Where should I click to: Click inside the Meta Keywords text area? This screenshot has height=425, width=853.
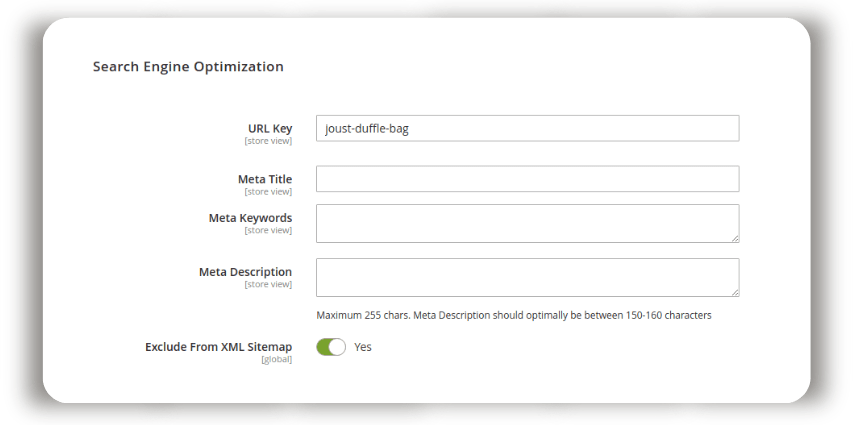click(x=527, y=224)
